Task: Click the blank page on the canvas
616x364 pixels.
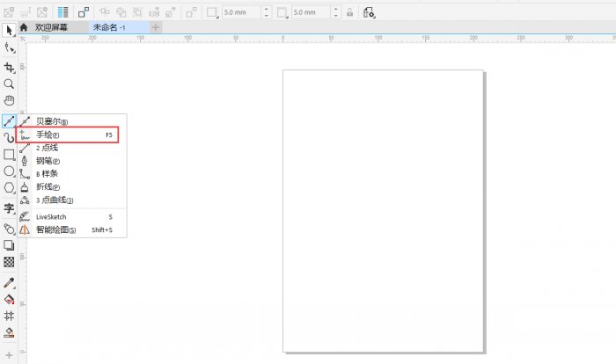Action: tap(383, 211)
